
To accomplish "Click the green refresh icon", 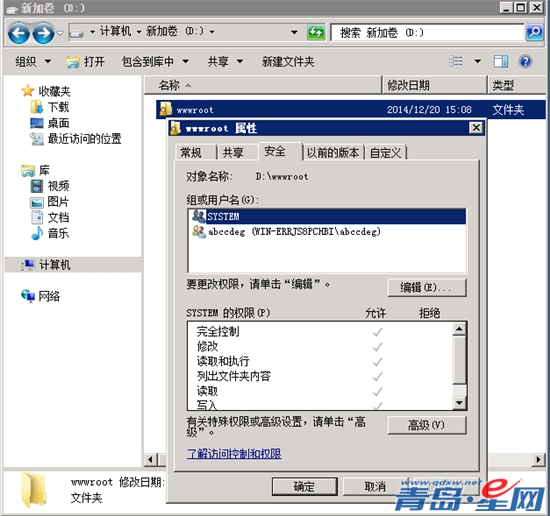I will point(316,33).
